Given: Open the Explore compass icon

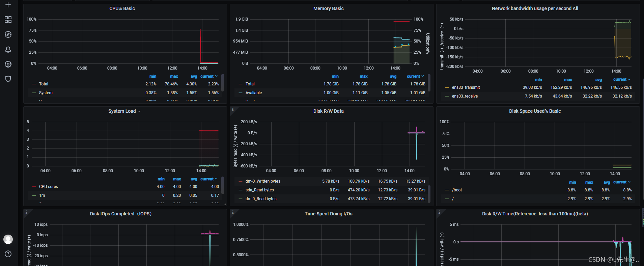Looking at the screenshot, I should [8, 34].
